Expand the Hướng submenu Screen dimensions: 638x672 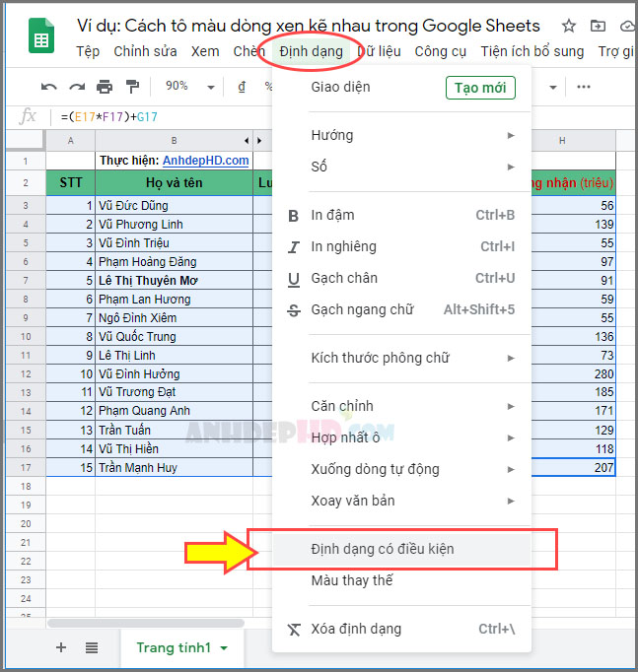510,135
